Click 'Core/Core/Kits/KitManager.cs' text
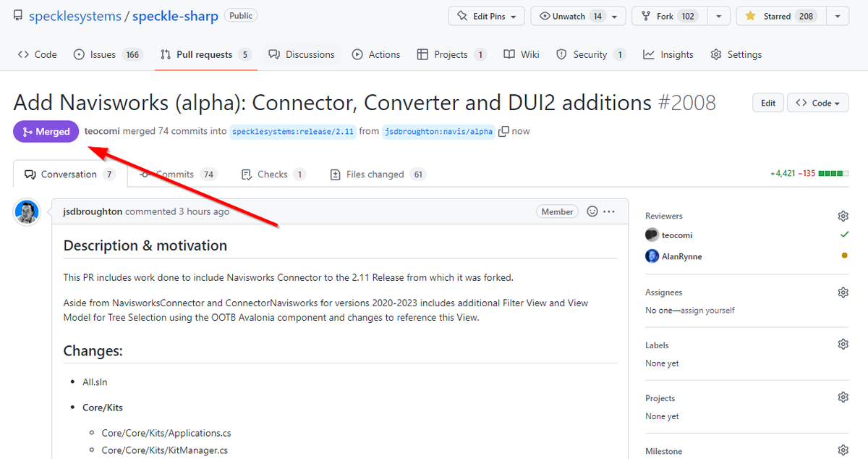Viewport: 868px width, 459px height. [x=164, y=450]
